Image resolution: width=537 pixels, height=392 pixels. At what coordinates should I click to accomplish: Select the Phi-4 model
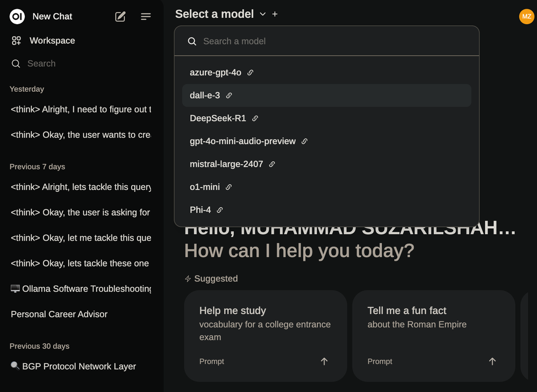(327, 210)
